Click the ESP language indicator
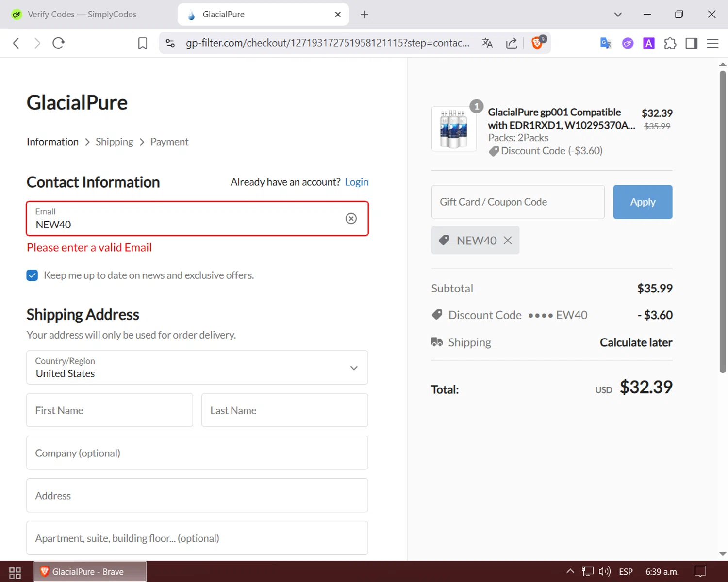 (626, 572)
